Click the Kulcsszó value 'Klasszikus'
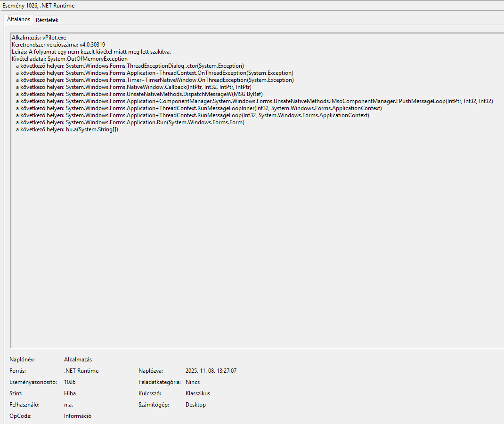 (198, 393)
